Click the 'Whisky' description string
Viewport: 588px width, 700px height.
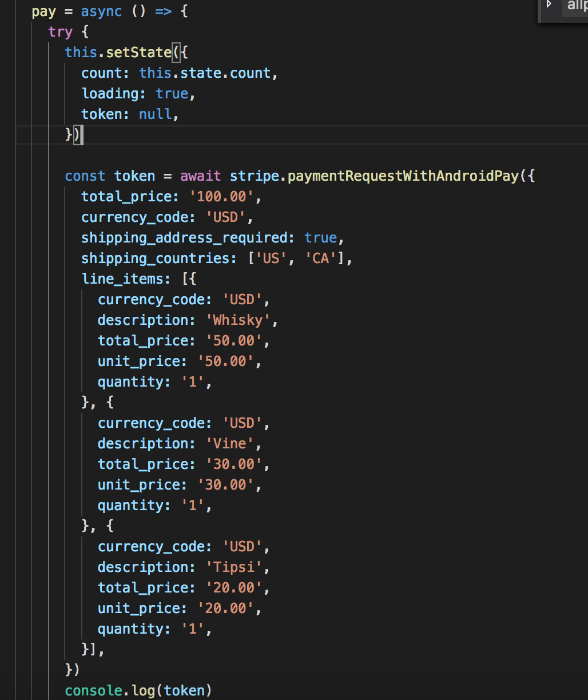point(238,320)
